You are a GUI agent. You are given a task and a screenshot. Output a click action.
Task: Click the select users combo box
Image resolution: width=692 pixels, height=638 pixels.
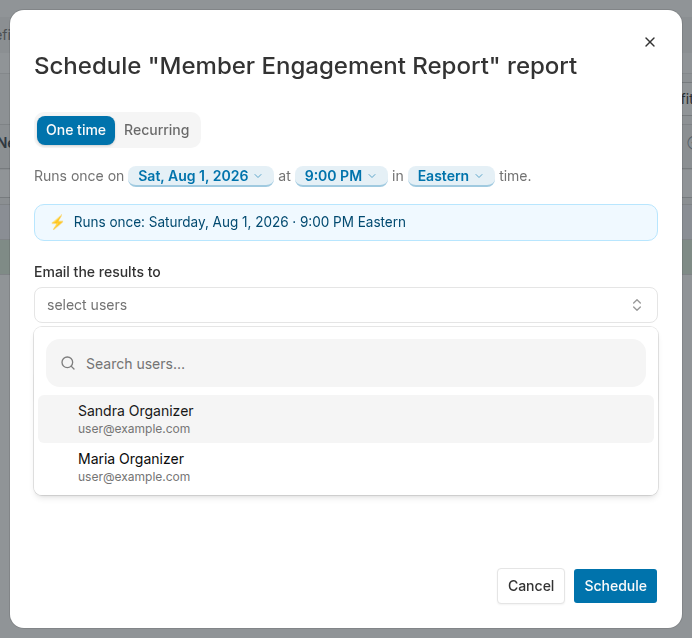point(346,305)
